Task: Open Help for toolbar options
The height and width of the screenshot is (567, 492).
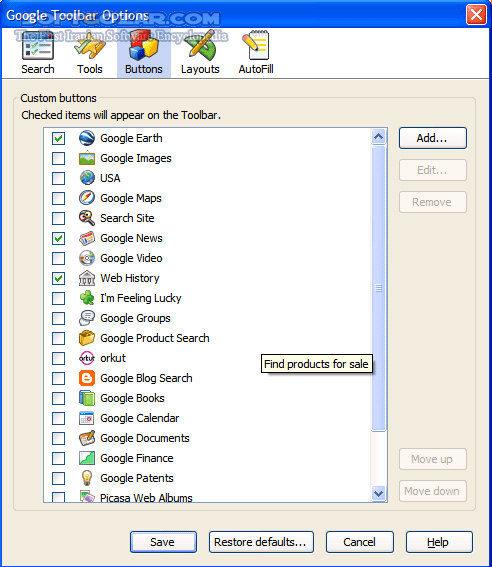Action: click(x=439, y=542)
